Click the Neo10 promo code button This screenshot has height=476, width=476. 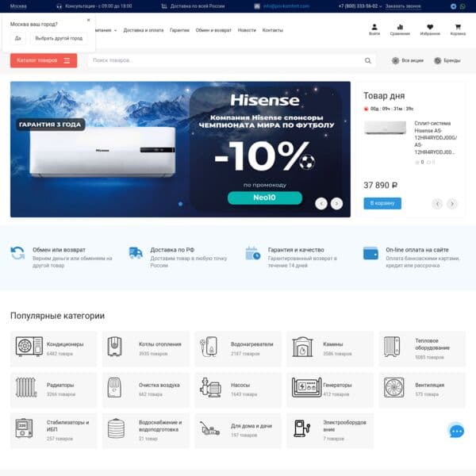point(265,198)
